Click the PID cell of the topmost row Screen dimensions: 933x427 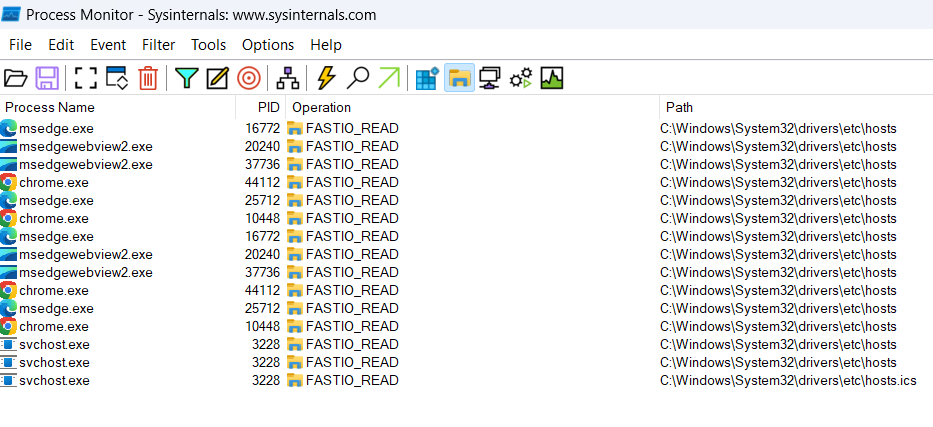(262, 128)
